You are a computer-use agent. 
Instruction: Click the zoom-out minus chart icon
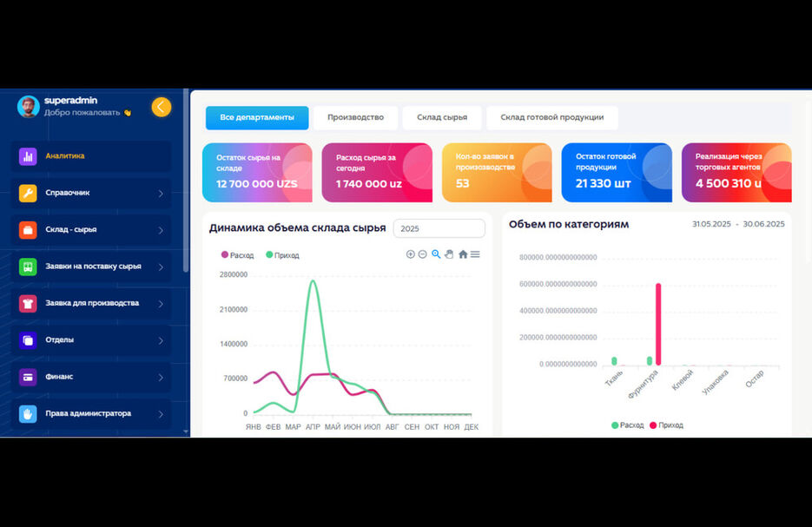tap(423, 254)
